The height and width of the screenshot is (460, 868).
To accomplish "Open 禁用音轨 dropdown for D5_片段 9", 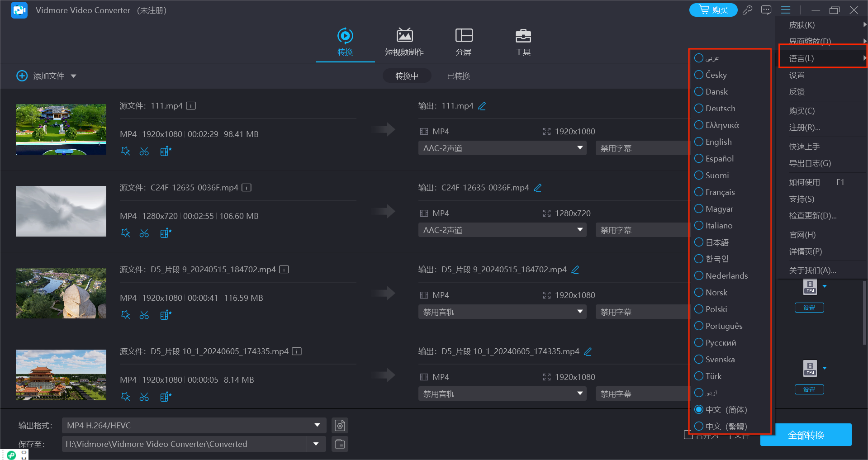I will click(502, 312).
